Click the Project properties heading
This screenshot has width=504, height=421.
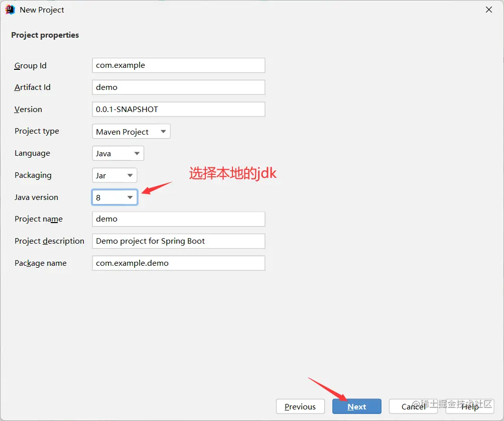point(45,35)
